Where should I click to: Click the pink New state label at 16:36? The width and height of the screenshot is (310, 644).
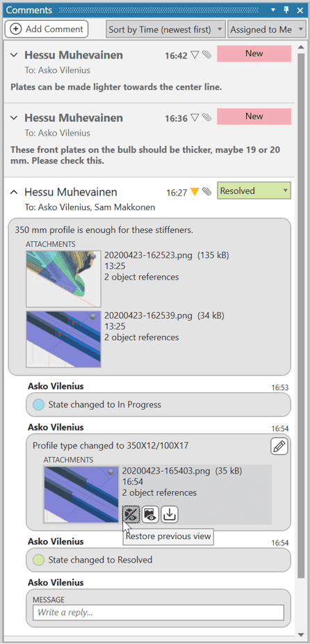pyautogui.click(x=254, y=116)
